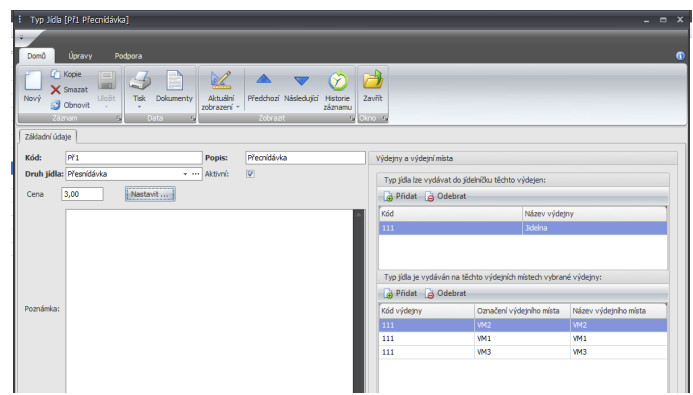This screenshot has height=395, width=693.
Task: Switch to the Podpora ribbon tab
Action: tap(128, 56)
